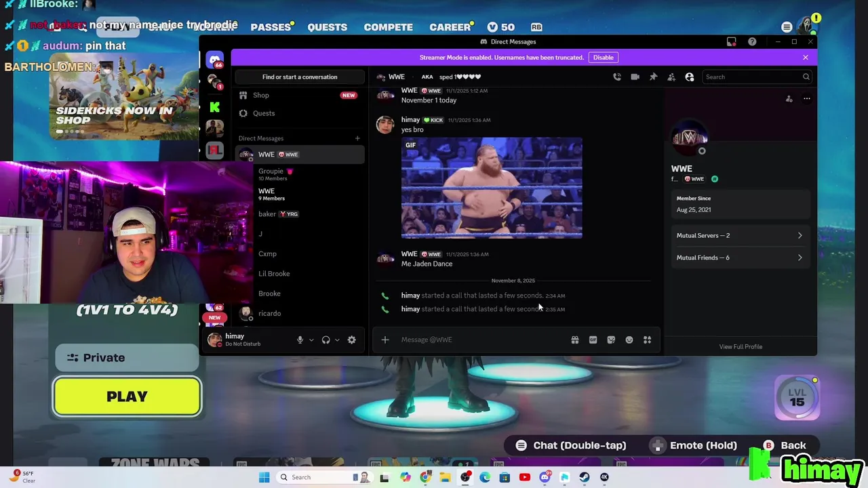
Task: Expand Mutual Servers — 2
Action: 741,235
